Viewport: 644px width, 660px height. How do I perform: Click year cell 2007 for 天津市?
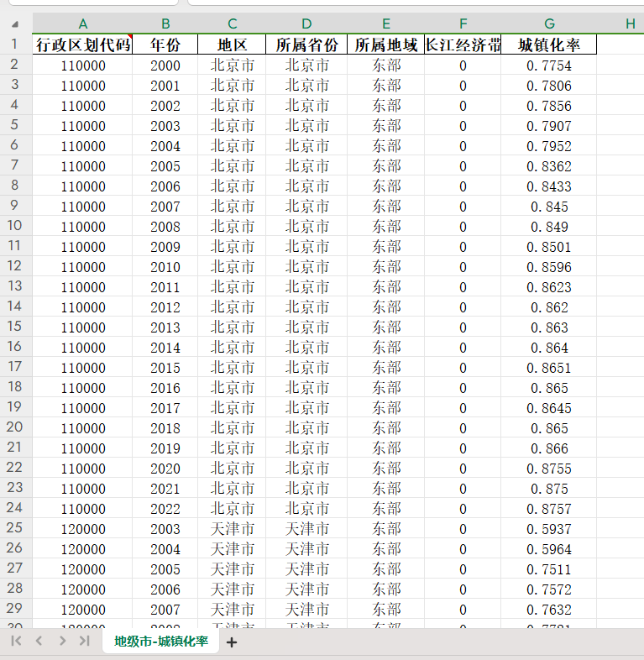coord(165,610)
